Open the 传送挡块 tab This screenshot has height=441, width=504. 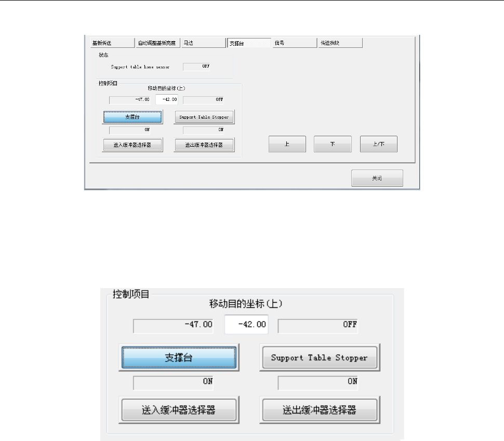tap(340, 43)
